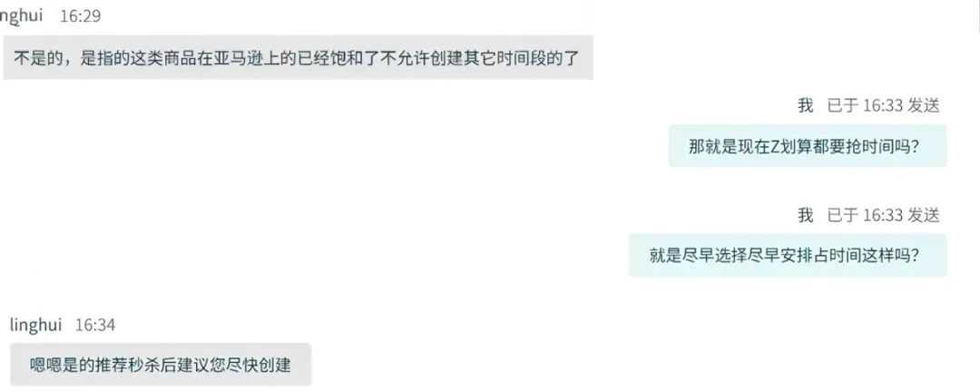Click the 我 label above 尽早选择 message
980x392 pixels.
pos(805,215)
